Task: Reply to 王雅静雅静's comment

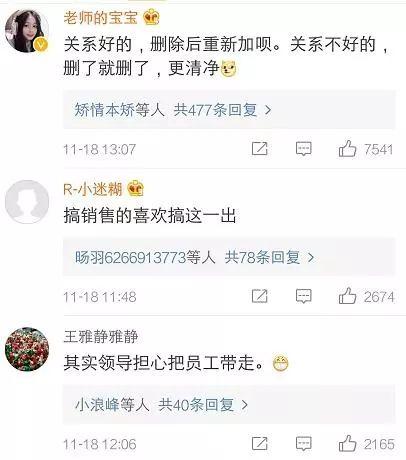Action: coord(304,444)
